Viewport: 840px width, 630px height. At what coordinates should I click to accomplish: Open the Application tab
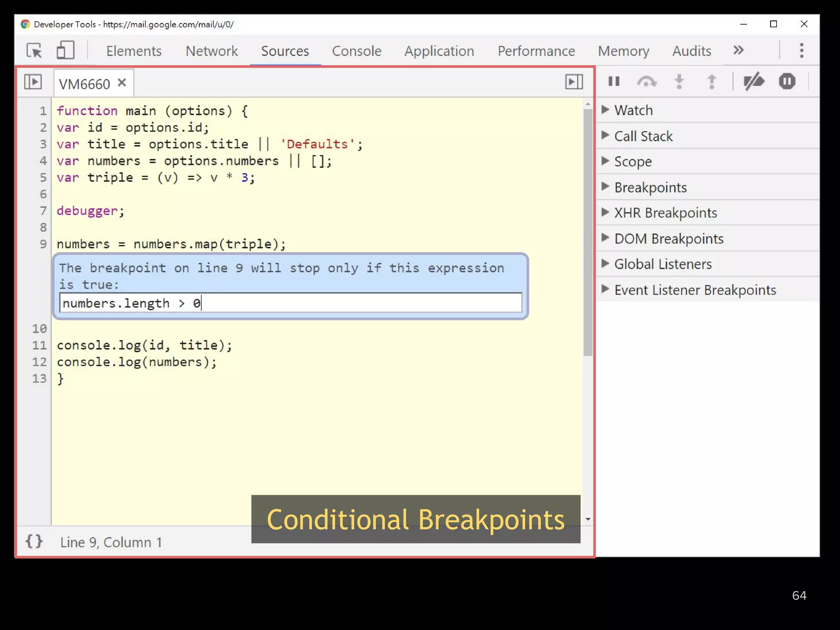point(439,51)
